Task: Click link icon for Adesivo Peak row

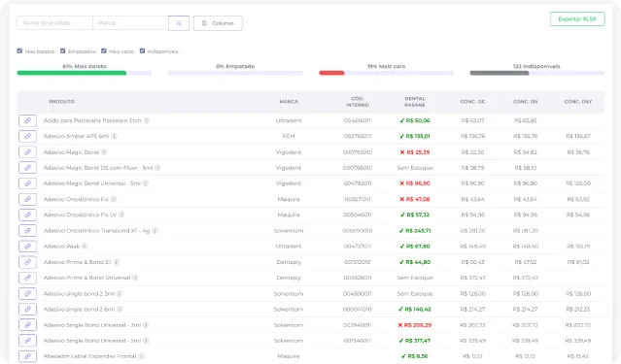Action: [x=27, y=247]
